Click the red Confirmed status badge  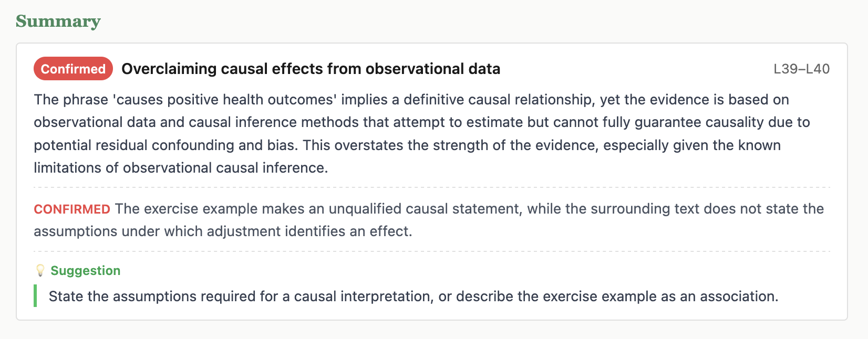coord(73,69)
